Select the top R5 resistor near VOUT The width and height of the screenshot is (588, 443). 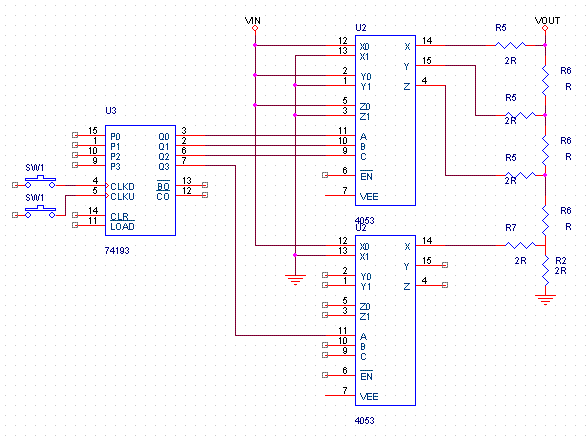click(510, 45)
